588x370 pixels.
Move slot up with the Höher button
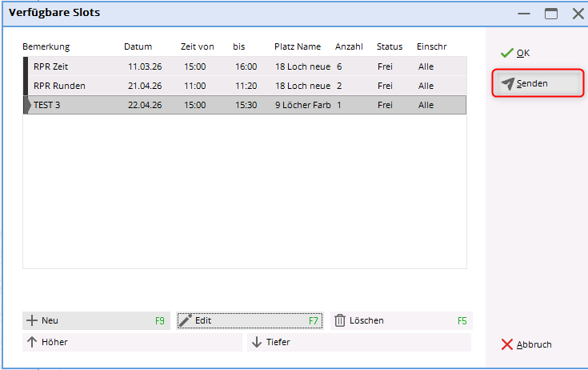132,342
